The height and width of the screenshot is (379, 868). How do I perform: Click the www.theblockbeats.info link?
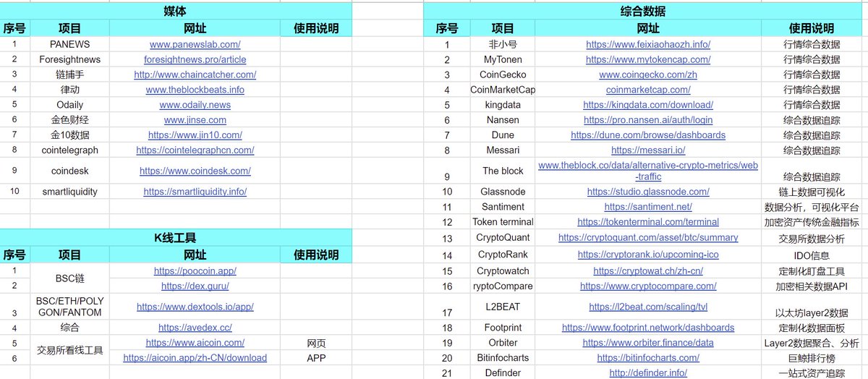click(195, 90)
